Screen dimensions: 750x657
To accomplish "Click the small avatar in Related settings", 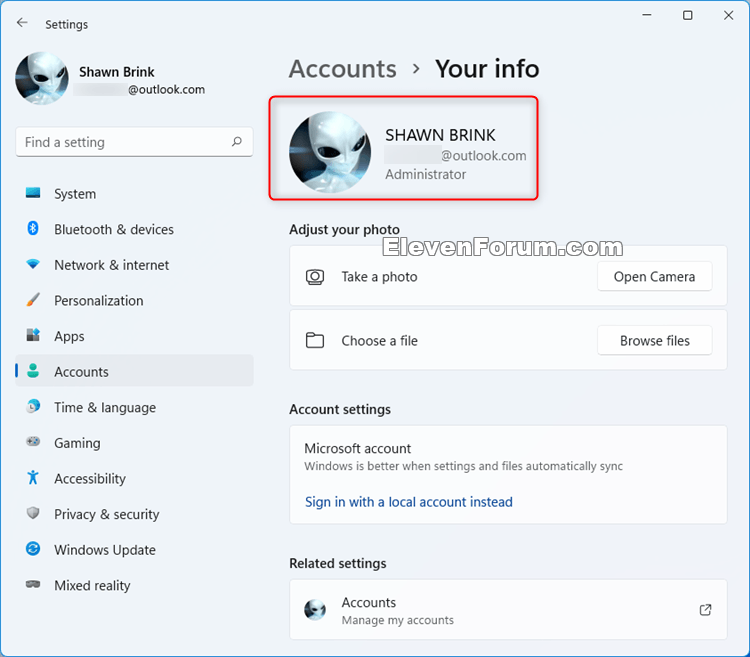I will (315, 610).
